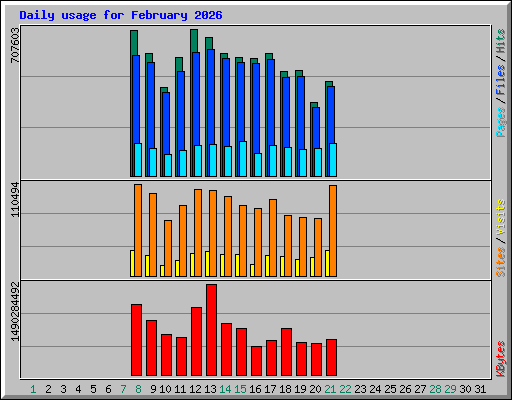Click day number 13 on the axis

[210, 389]
